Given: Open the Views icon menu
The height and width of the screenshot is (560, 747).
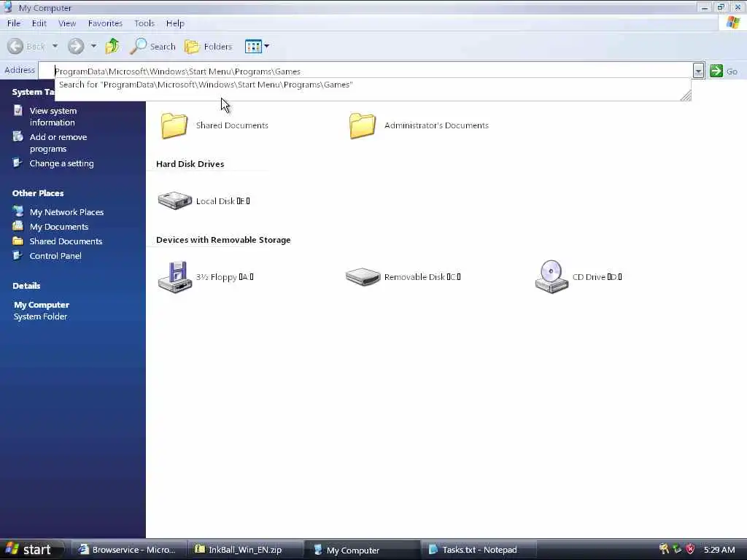Looking at the screenshot, I should pyautogui.click(x=253, y=46).
